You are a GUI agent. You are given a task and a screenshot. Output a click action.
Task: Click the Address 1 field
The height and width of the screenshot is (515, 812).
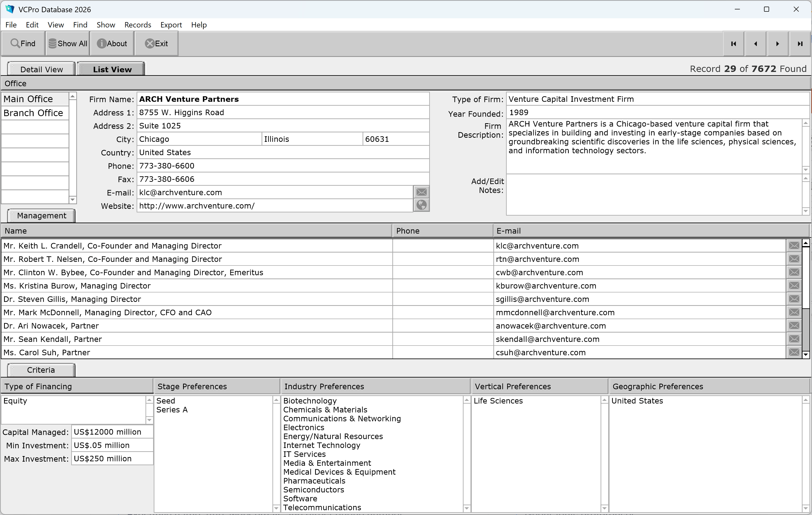pyautogui.click(x=283, y=112)
